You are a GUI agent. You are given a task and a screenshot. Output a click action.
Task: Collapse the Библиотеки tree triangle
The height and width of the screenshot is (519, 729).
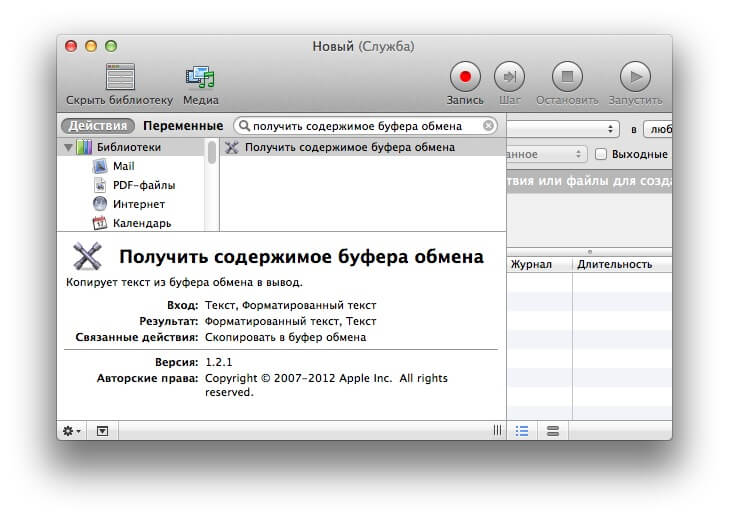click(x=68, y=147)
